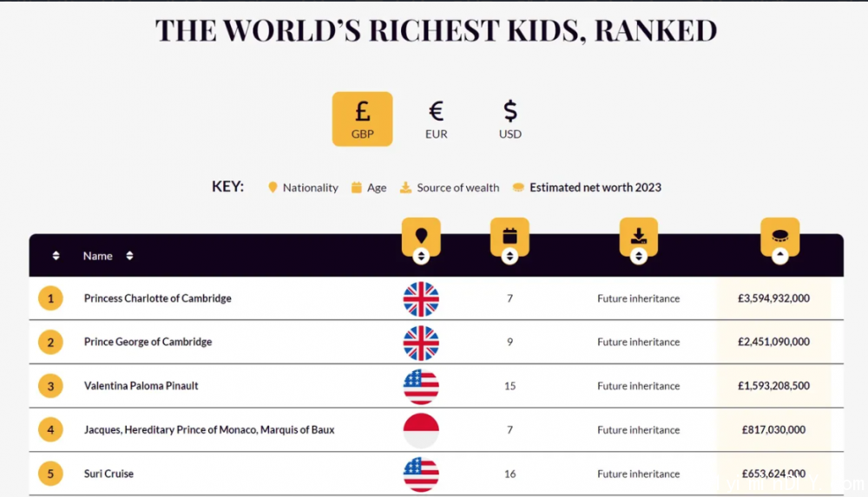868x497 pixels.
Task: Sort by rank using the leftmost arrows
Action: coord(56,256)
